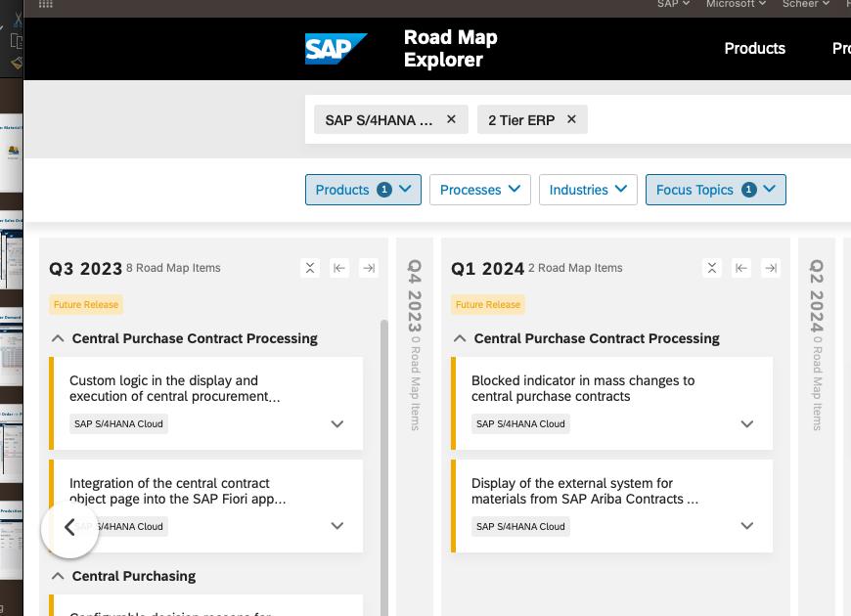Click the SAP logo
The image size is (851, 616).
[x=336, y=49]
